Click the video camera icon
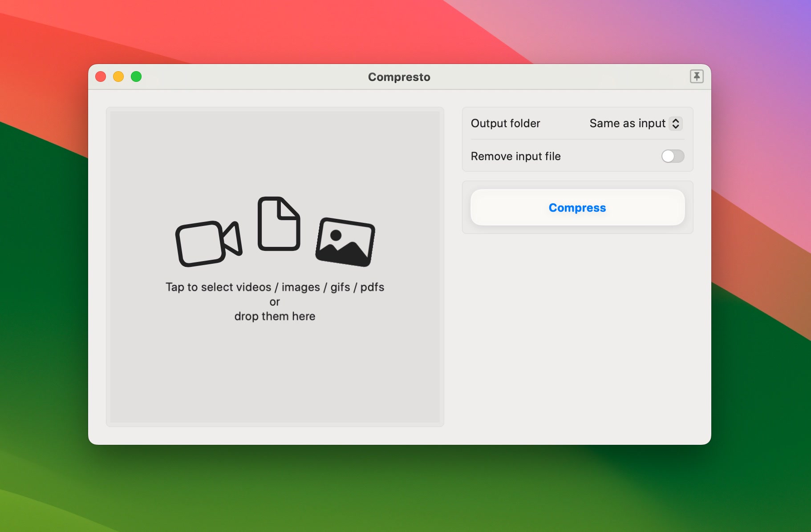811x532 pixels. (x=208, y=243)
